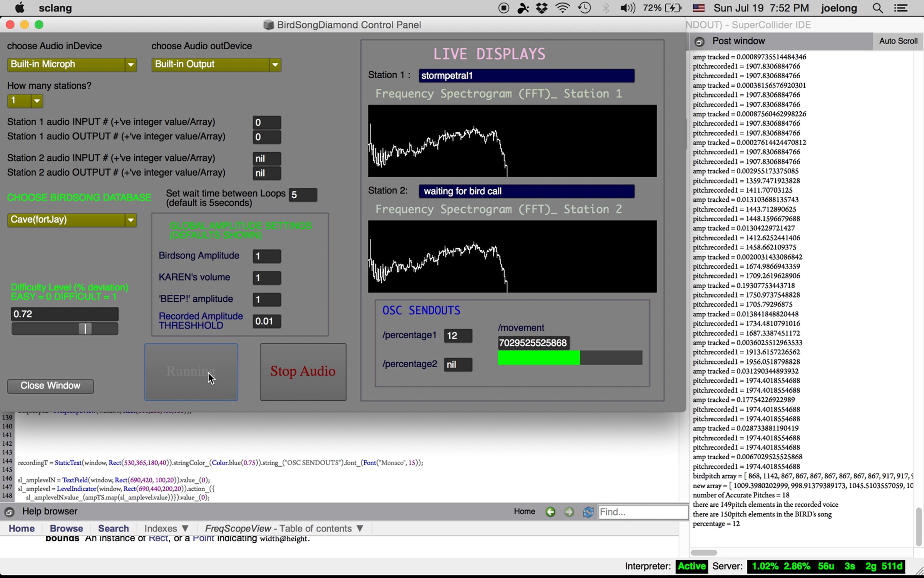This screenshot has height=578, width=924.
Task: Click the Station 1 audio INPUT field
Action: 267,123
